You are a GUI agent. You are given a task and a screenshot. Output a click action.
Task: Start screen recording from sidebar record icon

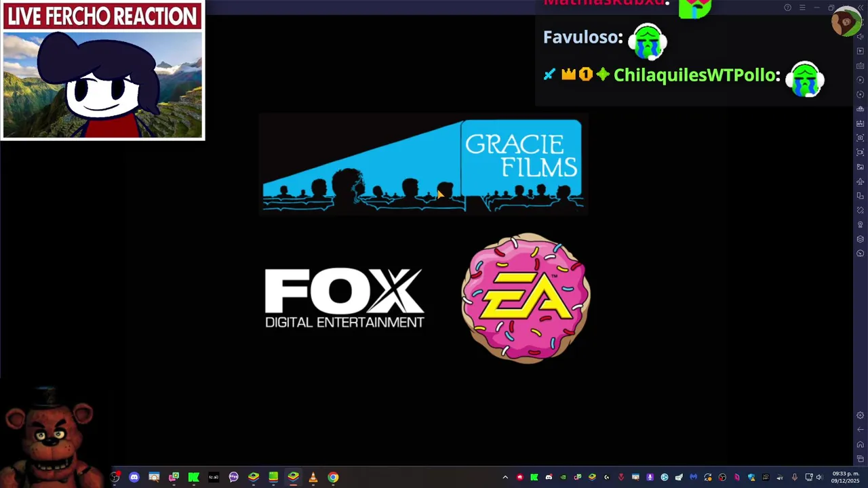[860, 152]
